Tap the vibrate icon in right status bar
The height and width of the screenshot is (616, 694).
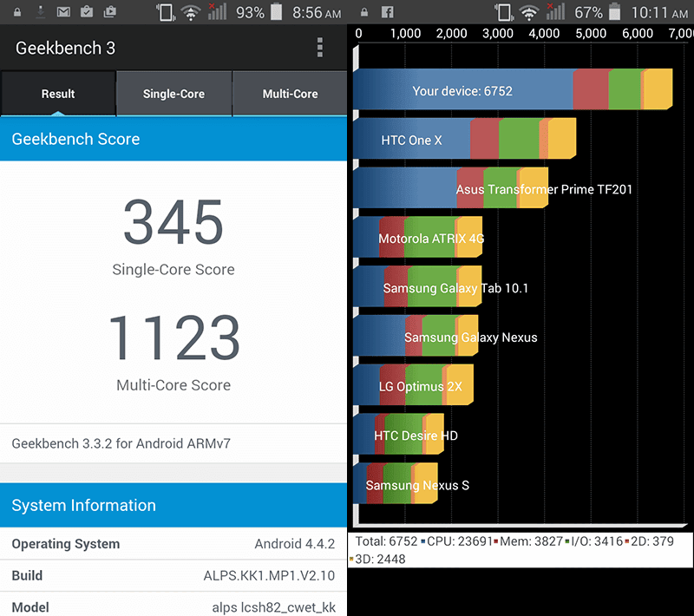[504, 12]
